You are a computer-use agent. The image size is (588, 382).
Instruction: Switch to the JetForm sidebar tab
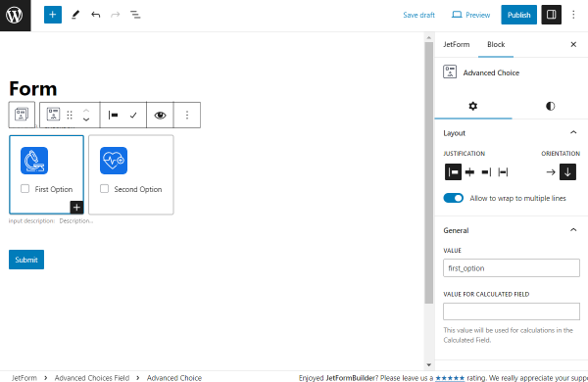456,45
